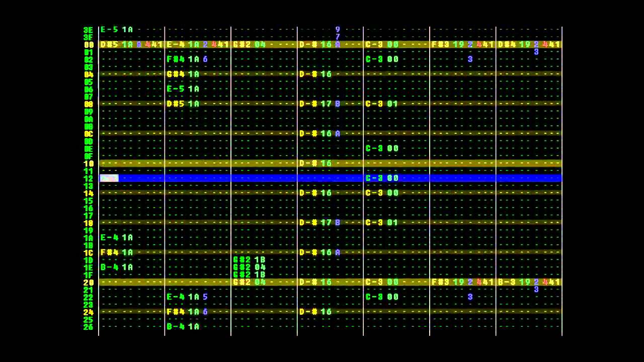
Task: Click the D-# 17 B note on row 08
Action: (x=320, y=104)
